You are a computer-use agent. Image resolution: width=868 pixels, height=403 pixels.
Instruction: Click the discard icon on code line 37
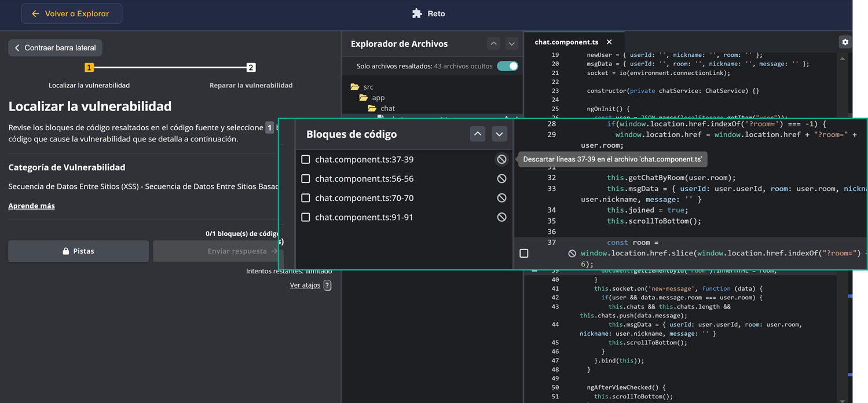tap(572, 253)
